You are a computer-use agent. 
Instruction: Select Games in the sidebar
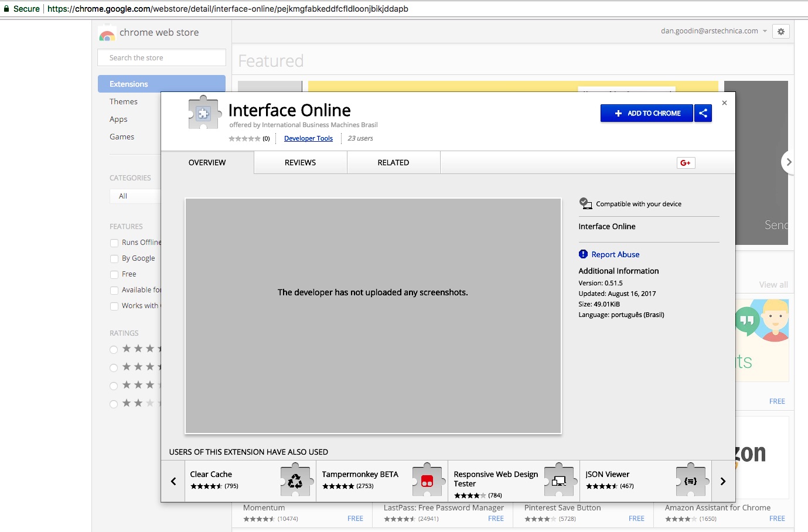click(122, 137)
